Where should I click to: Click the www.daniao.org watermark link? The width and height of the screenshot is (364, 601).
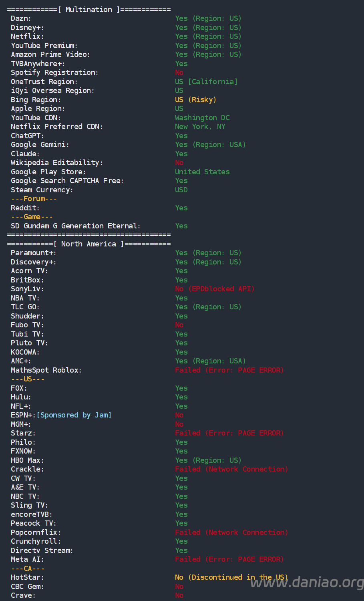306,582
